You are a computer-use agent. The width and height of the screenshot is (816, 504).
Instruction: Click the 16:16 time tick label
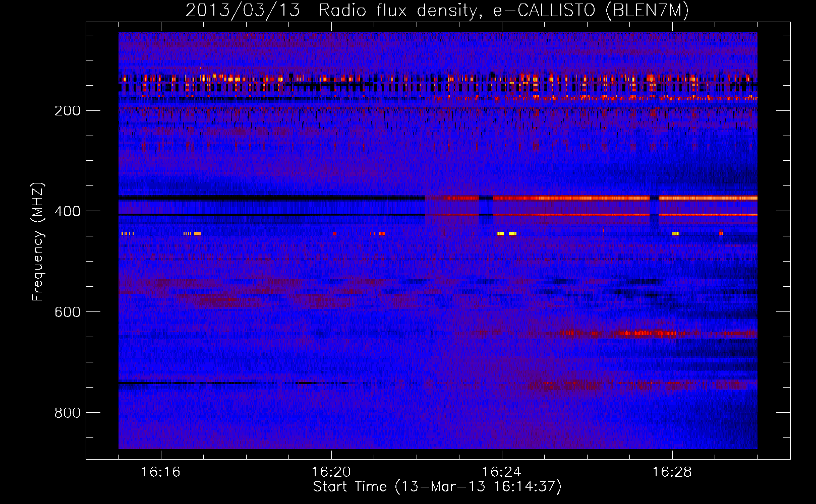pyautogui.click(x=161, y=472)
